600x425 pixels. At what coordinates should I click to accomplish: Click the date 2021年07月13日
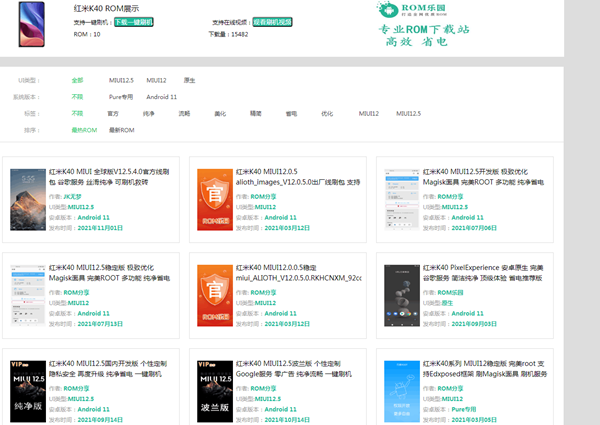point(100,324)
